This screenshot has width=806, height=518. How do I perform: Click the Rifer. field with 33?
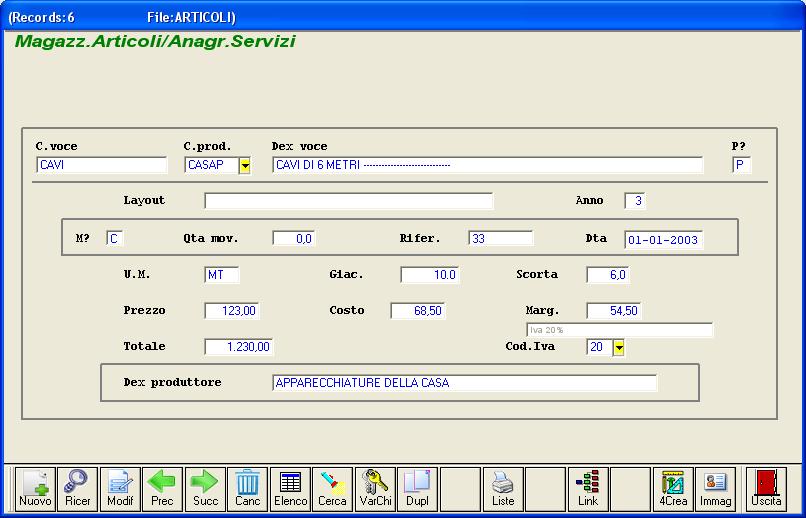(x=501, y=238)
